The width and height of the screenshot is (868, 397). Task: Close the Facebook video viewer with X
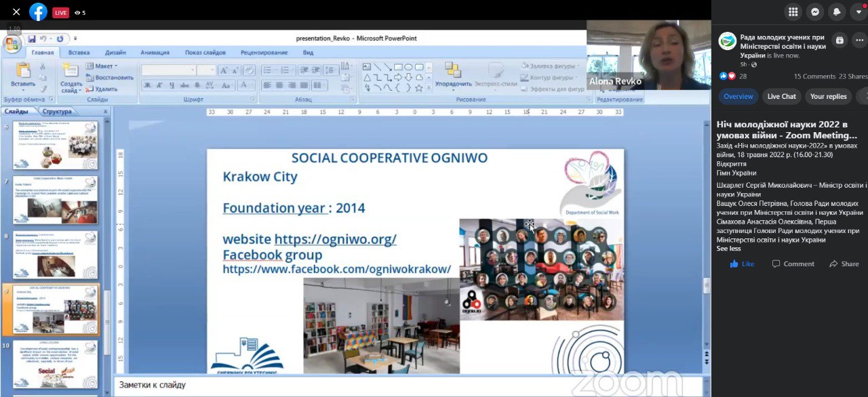(16, 12)
